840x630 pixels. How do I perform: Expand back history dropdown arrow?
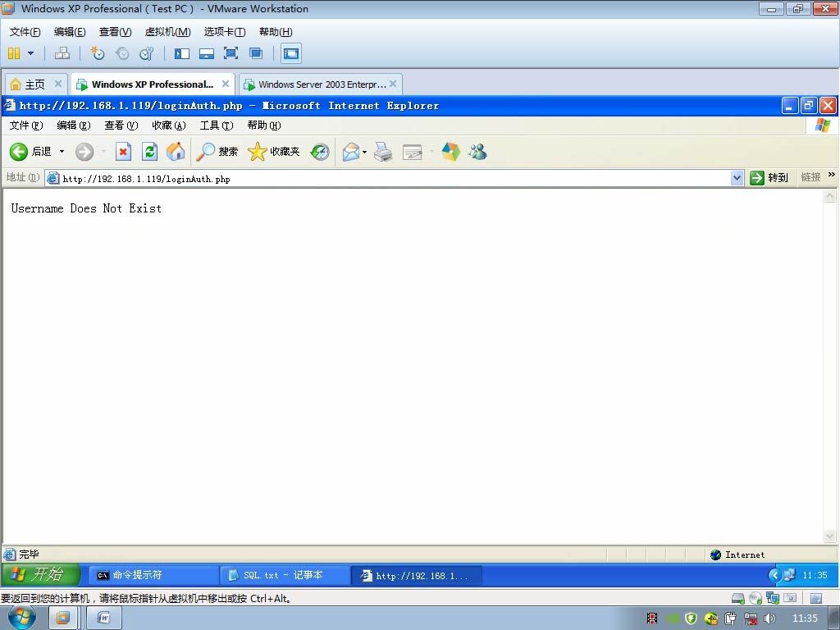(62, 152)
